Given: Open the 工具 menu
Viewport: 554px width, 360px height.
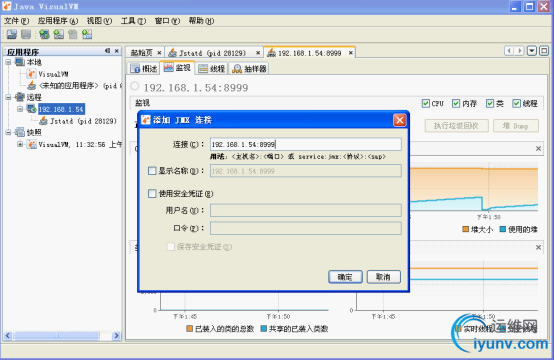Looking at the screenshot, I should pos(133,21).
